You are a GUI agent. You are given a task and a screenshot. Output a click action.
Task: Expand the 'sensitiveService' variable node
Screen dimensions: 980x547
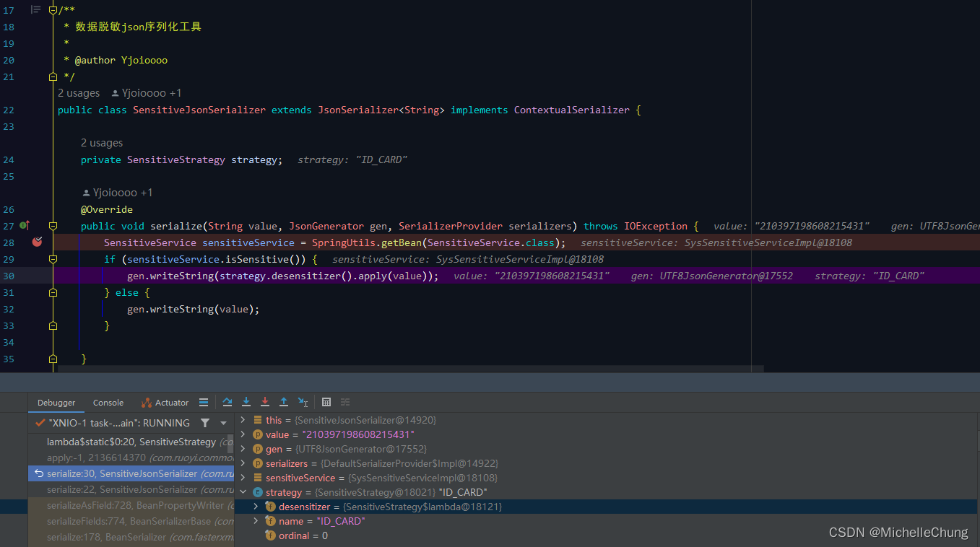pos(243,478)
